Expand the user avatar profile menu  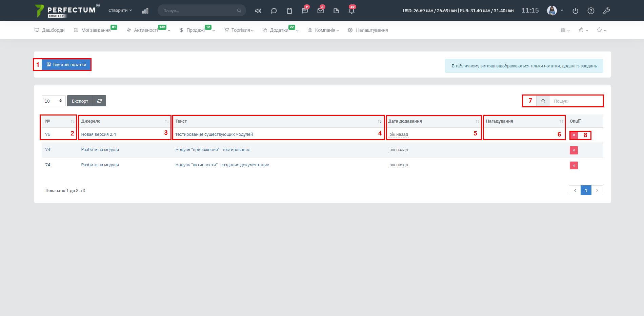click(x=555, y=10)
